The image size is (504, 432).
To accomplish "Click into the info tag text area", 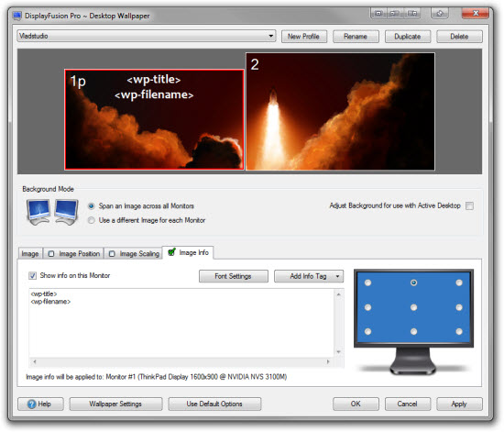I will 181,323.
